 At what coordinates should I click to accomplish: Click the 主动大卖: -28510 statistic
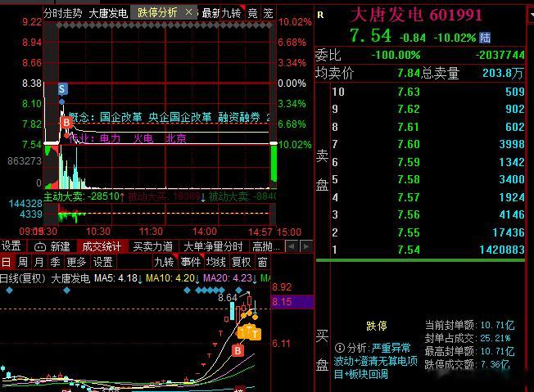click(x=82, y=196)
